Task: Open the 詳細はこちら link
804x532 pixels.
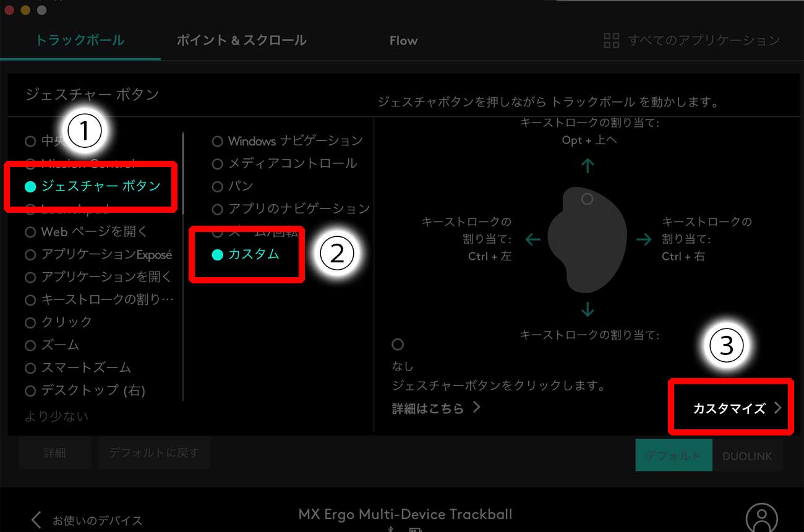Action: coord(436,408)
